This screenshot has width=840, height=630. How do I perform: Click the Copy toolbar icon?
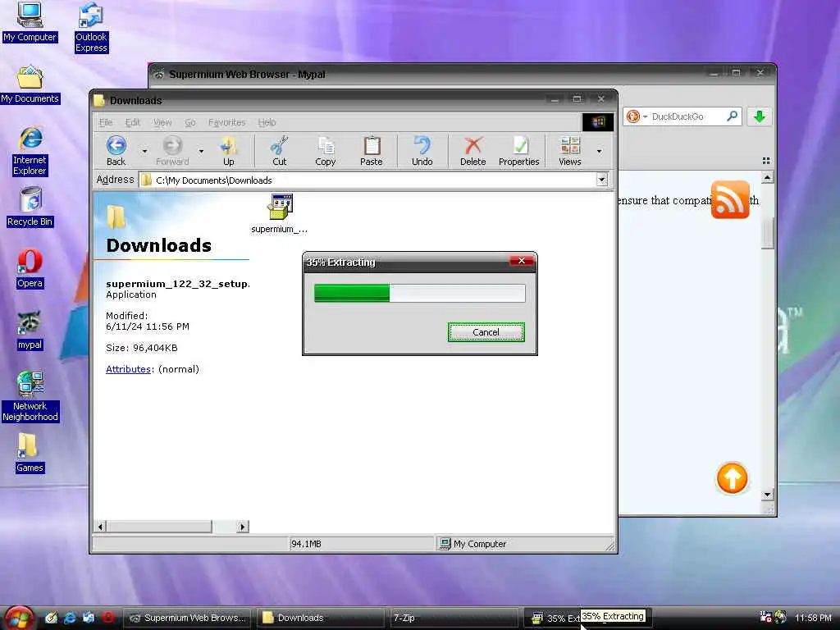[325, 151]
